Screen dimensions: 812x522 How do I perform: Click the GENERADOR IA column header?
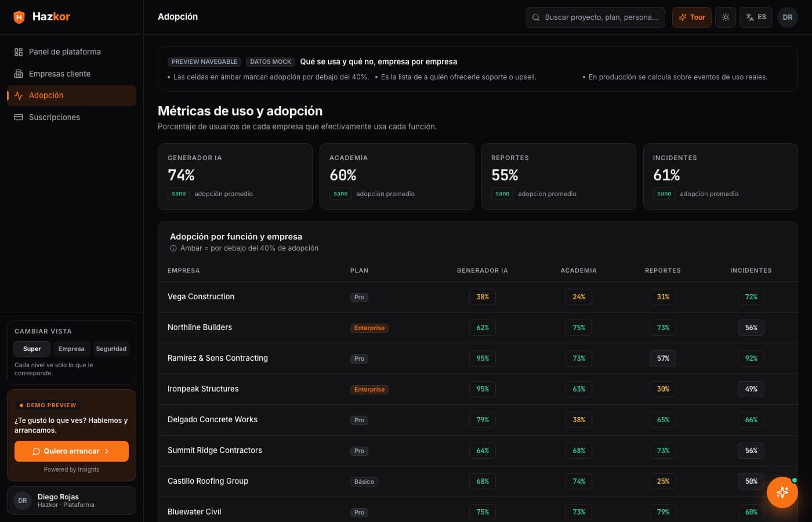pyautogui.click(x=483, y=271)
